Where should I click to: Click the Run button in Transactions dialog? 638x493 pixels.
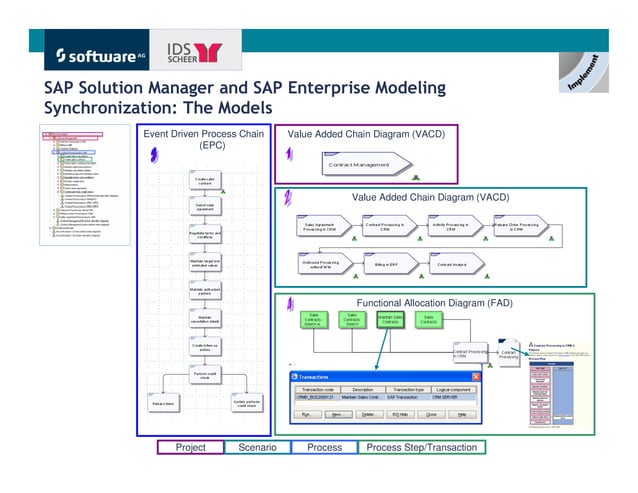click(307, 414)
